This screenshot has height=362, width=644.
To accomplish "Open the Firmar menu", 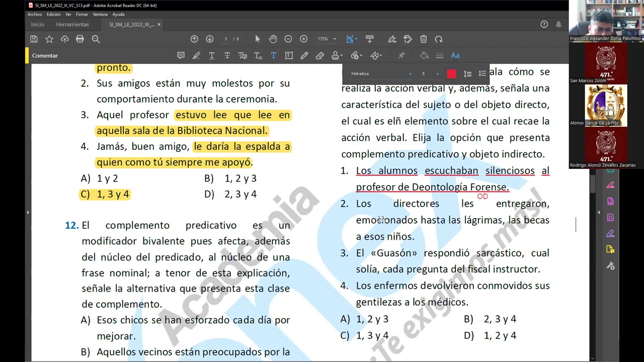I will coord(82,15).
